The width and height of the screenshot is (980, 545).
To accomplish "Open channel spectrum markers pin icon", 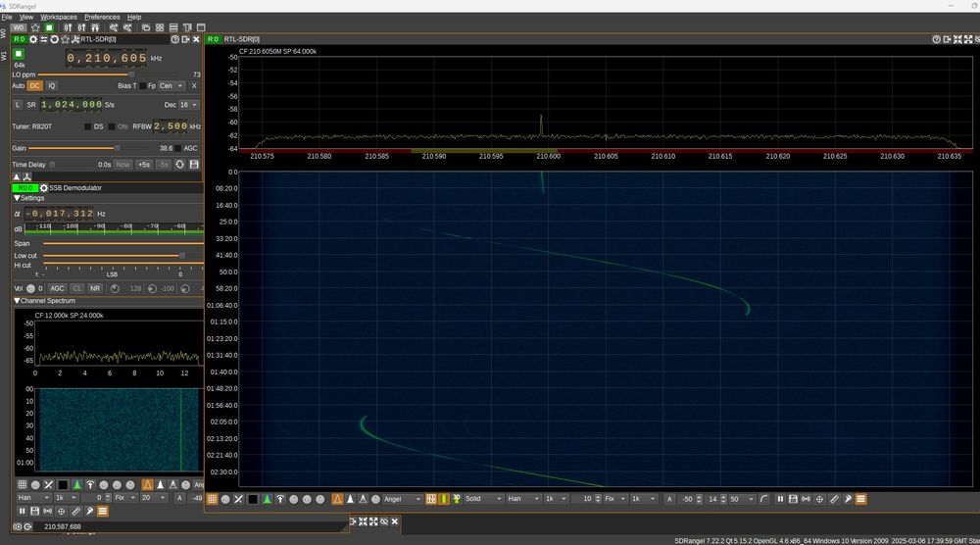I will 89,511.
